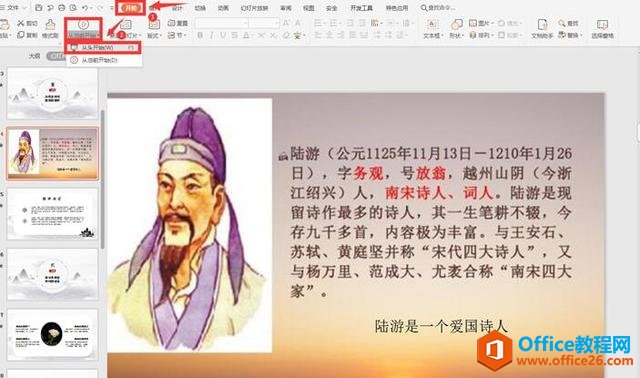Screen dimensions: 640x378
Task: Open the 文档助手 tool
Action: coord(542,29)
